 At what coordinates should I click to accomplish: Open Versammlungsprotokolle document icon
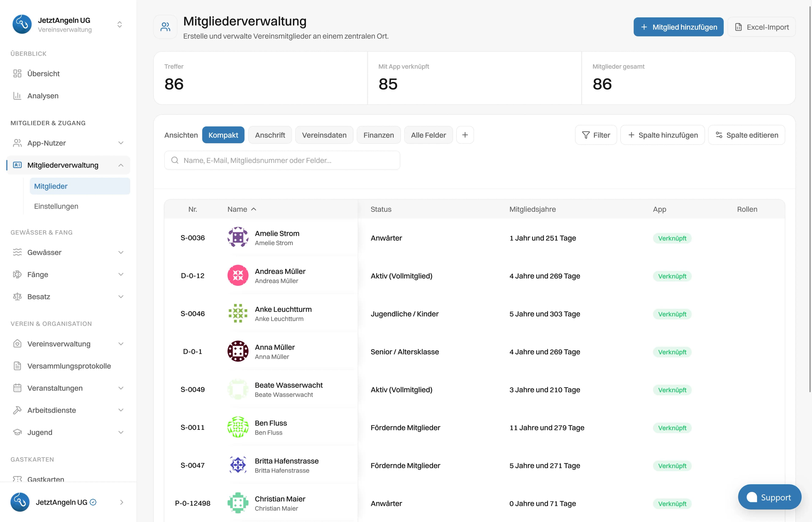coord(17,366)
